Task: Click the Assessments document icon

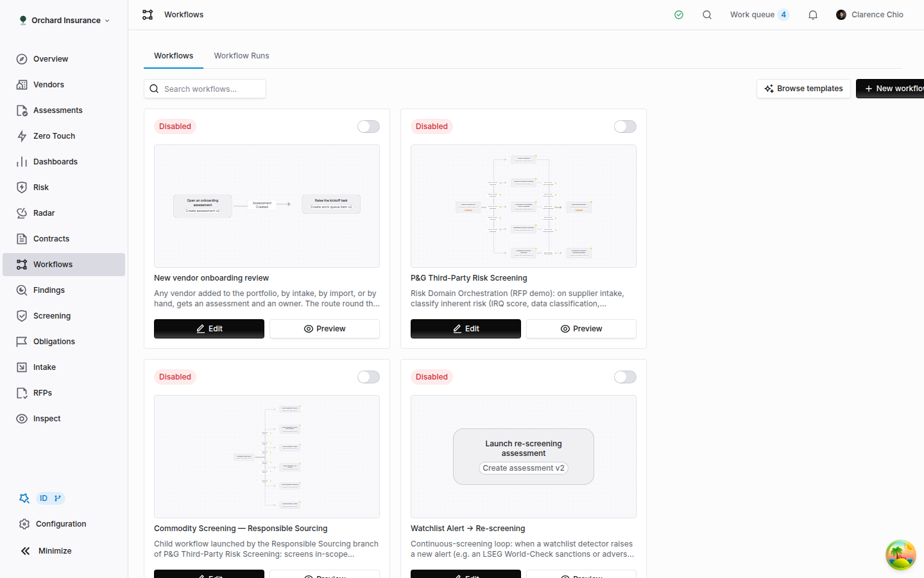Action: pos(22,110)
